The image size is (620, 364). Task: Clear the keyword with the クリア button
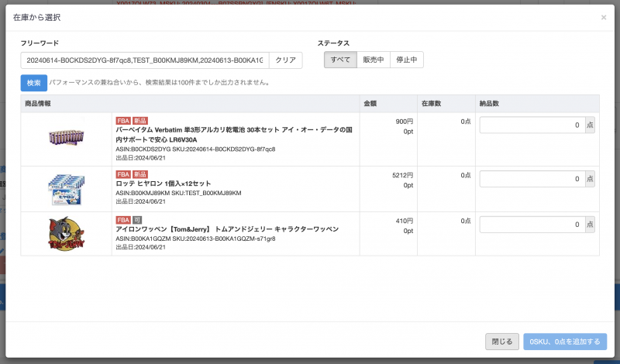pyautogui.click(x=285, y=60)
